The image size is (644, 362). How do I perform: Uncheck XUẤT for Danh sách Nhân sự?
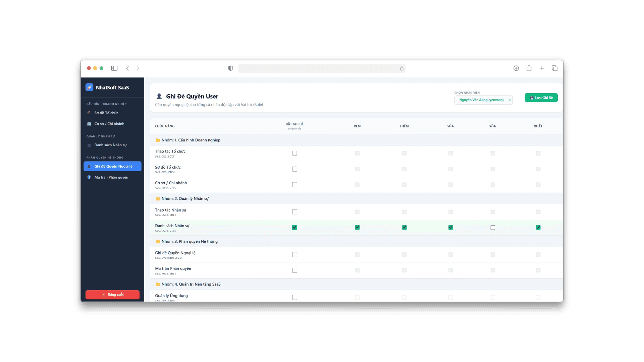pyautogui.click(x=538, y=228)
